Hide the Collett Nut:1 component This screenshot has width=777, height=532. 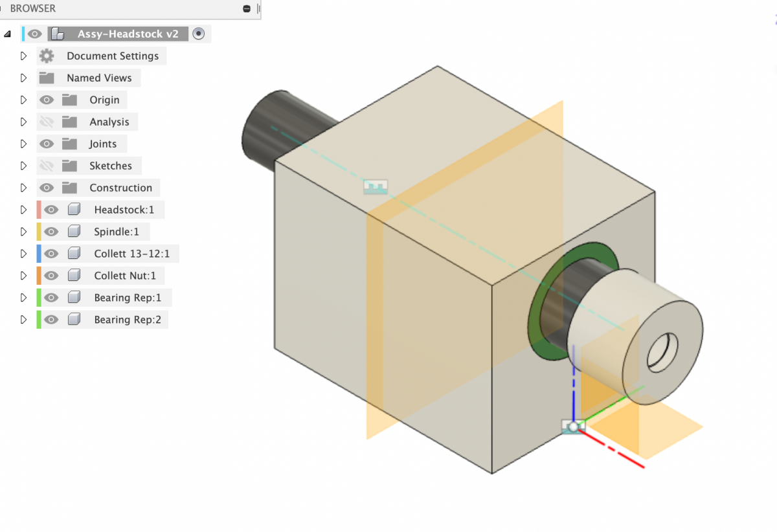coord(51,276)
